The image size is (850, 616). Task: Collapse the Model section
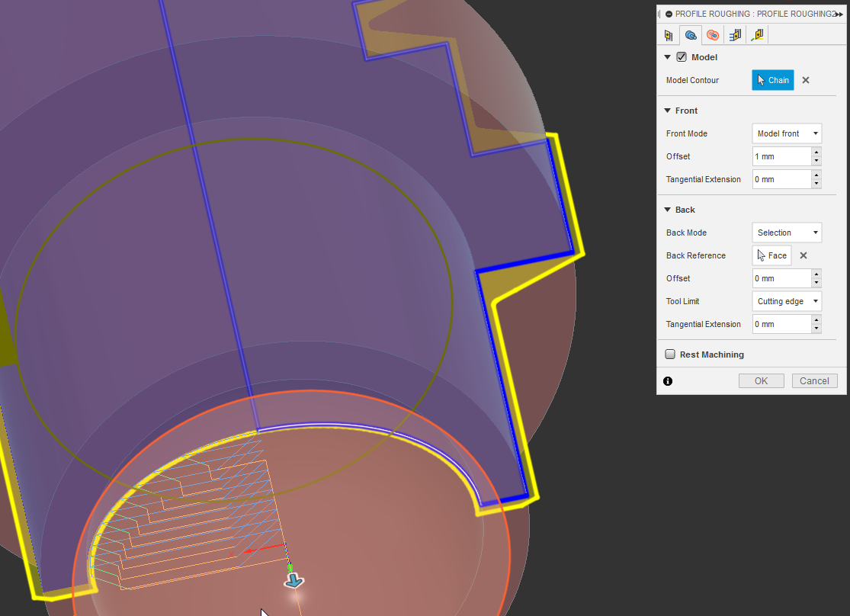667,57
